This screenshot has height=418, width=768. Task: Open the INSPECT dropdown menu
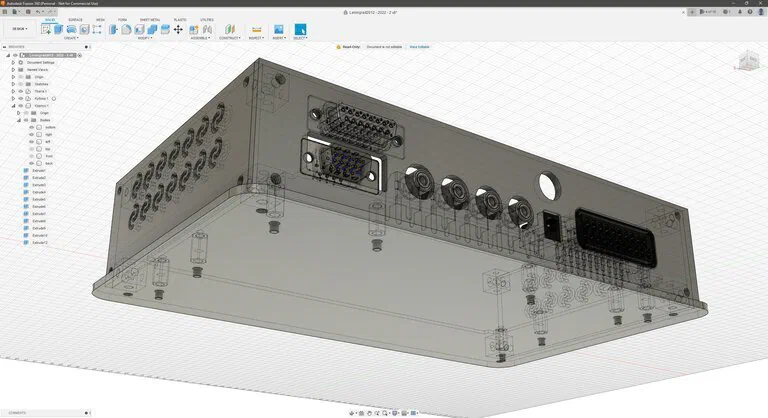click(256, 38)
